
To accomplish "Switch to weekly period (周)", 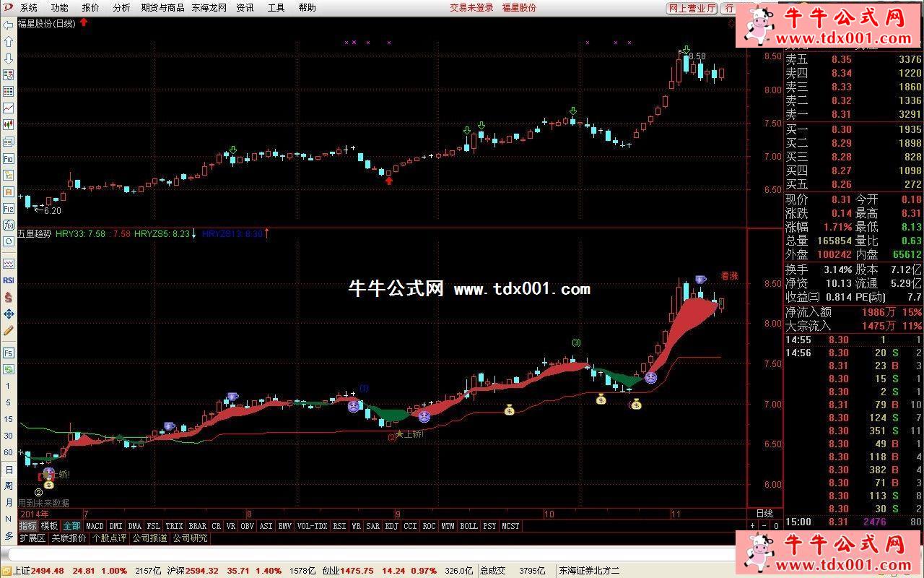I will [x=9, y=486].
